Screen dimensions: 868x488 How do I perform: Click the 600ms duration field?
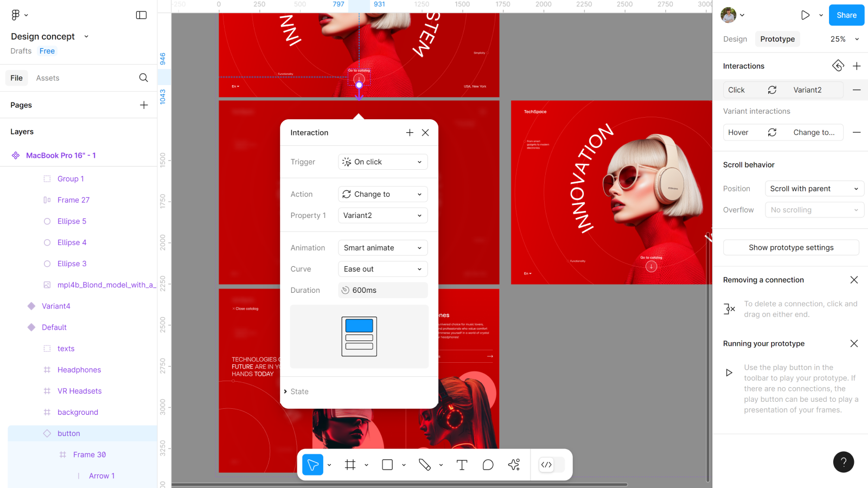tap(382, 291)
